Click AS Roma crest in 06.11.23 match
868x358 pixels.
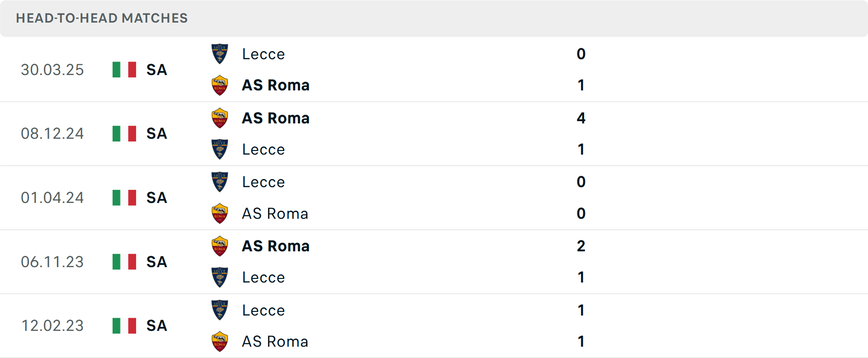coord(220,246)
